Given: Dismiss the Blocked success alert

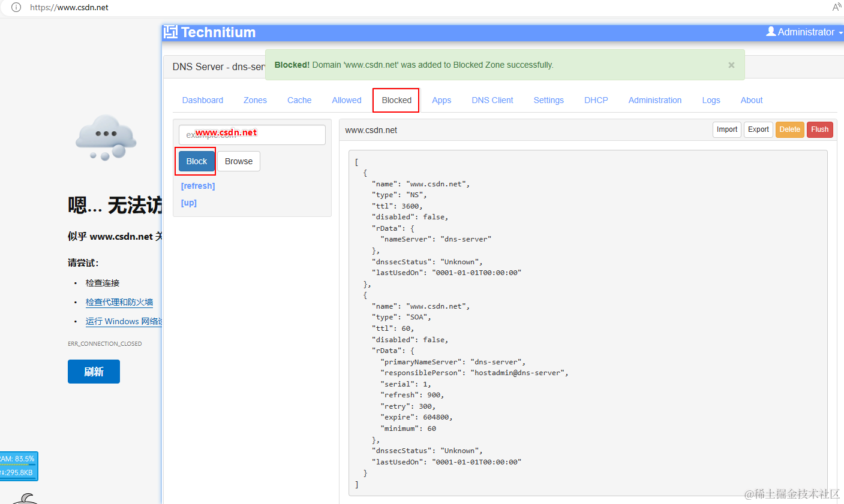Looking at the screenshot, I should (731, 65).
